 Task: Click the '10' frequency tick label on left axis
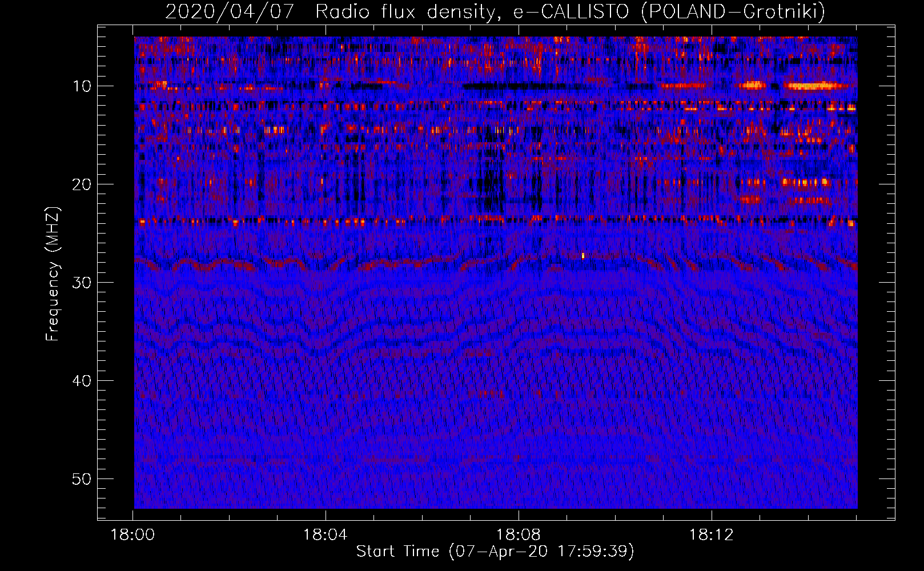tap(82, 86)
